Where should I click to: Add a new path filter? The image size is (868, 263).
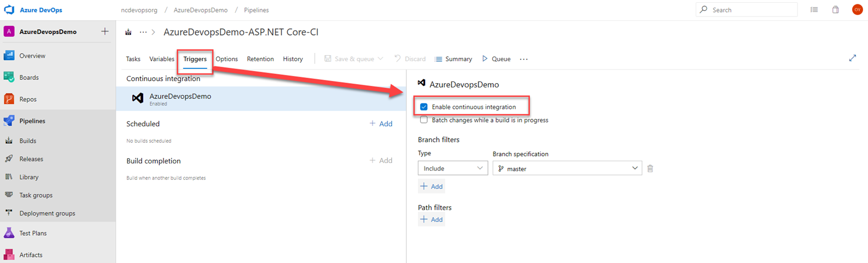(x=432, y=220)
